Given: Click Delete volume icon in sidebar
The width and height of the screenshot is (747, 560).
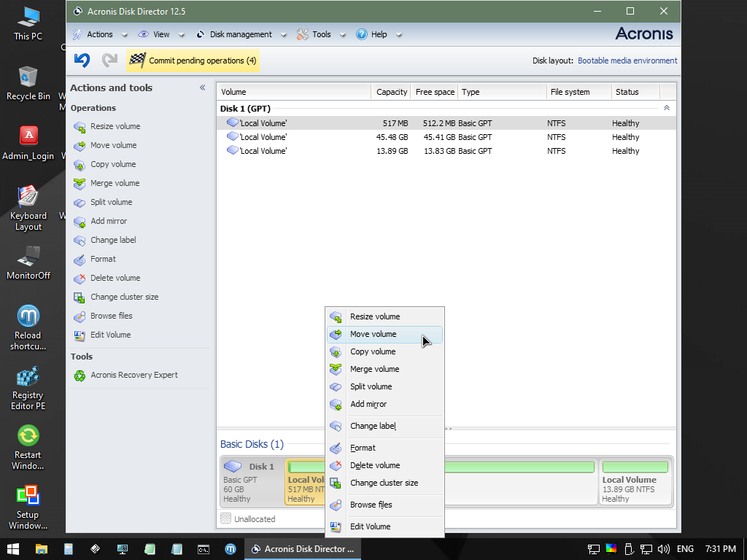Looking at the screenshot, I should pyautogui.click(x=79, y=278).
